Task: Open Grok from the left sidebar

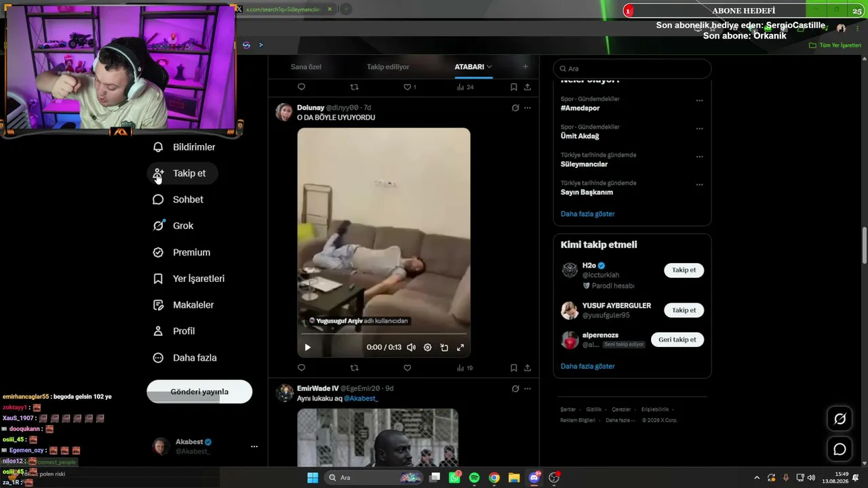Action: [x=174, y=226]
